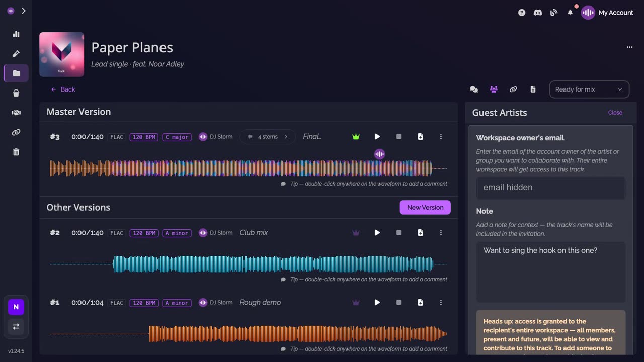The height and width of the screenshot is (362, 644).
Task: Download the Club mix version
Action: [420, 233]
